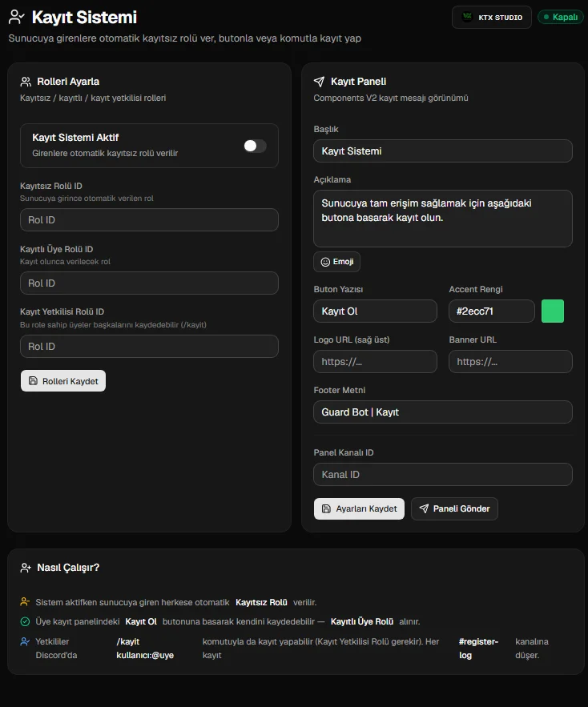Viewport: 588px width, 707px height.
Task: Click the Ayarları Kaydet button
Action: pos(359,508)
